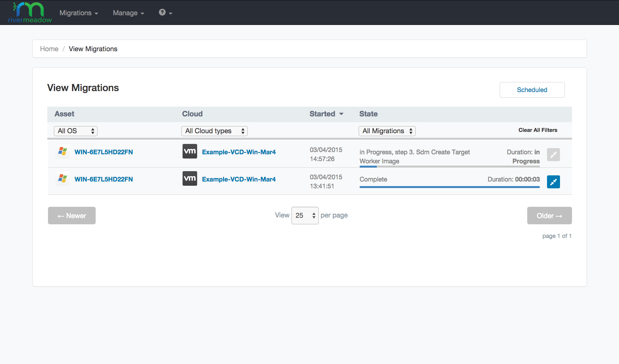Image resolution: width=619 pixels, height=364 pixels.
Task: Click VMware icon in first migration row
Action: click(x=190, y=151)
